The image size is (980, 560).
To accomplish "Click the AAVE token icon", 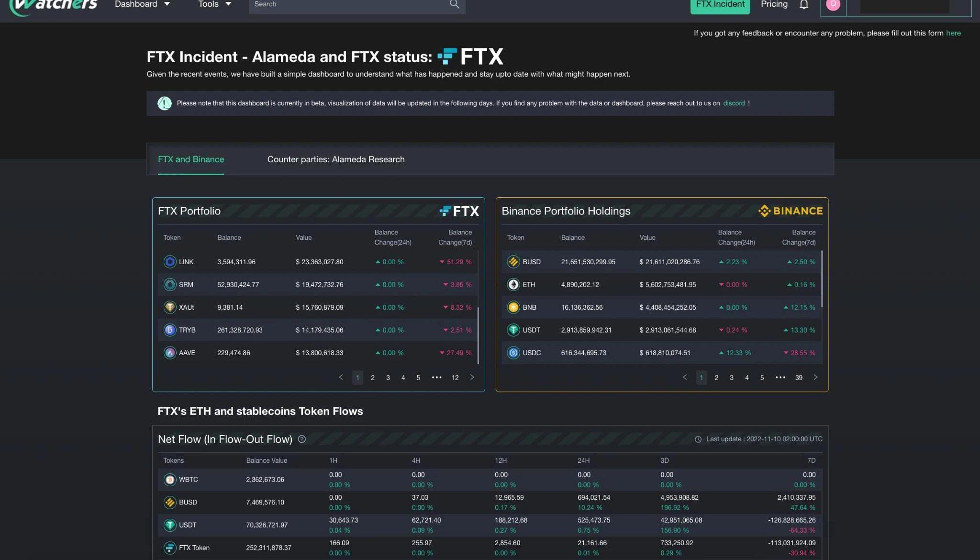I will click(x=170, y=353).
